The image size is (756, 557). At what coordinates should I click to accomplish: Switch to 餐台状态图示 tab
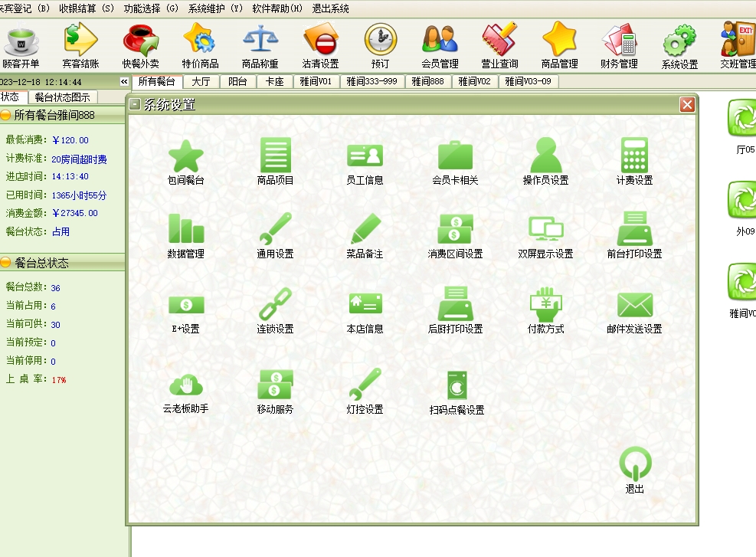click(x=63, y=97)
